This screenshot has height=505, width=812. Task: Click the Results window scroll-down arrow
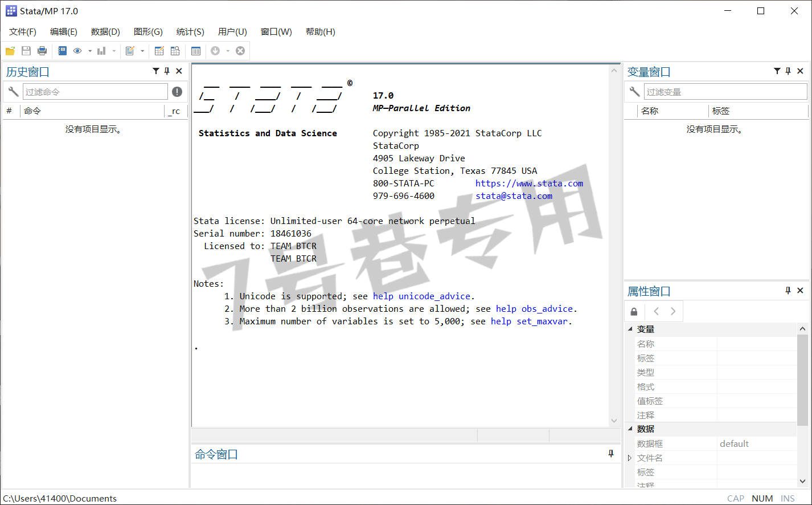point(614,421)
